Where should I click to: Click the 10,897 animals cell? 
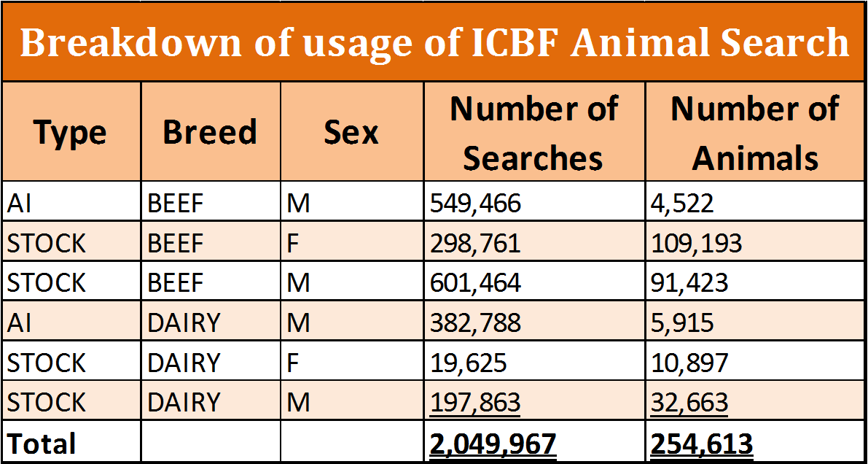[755, 363]
